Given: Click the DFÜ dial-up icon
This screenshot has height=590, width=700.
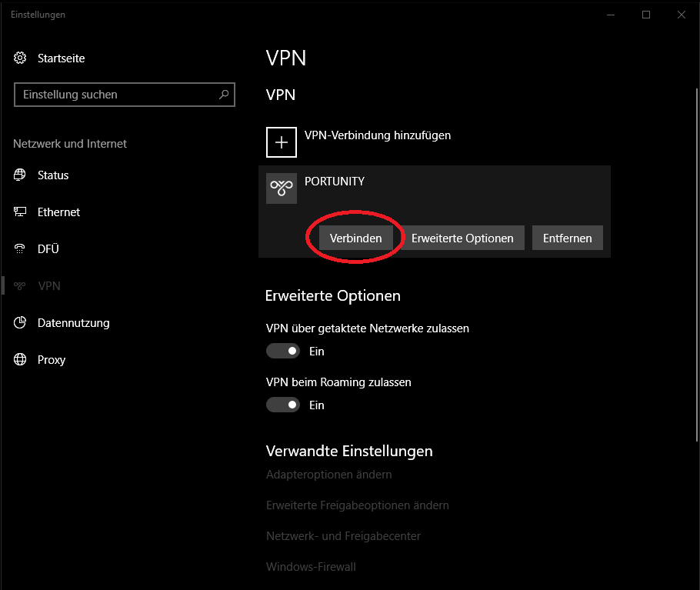Looking at the screenshot, I should [x=21, y=249].
